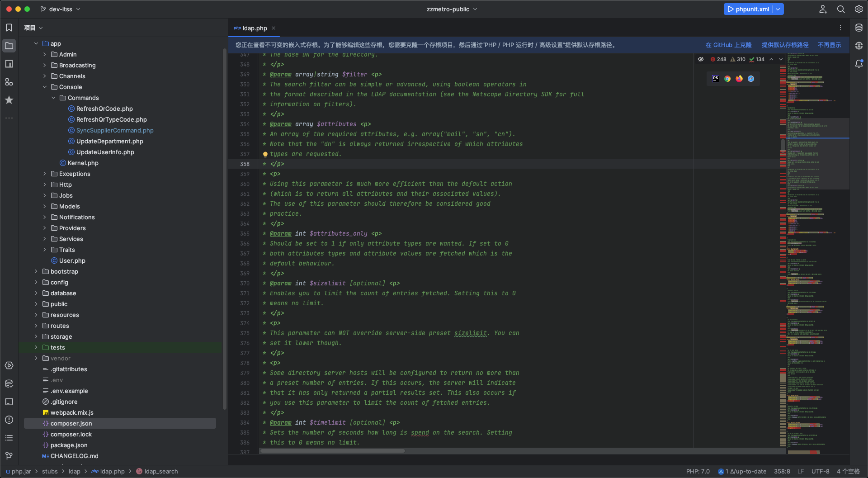Expand the Admin folder

[45, 54]
